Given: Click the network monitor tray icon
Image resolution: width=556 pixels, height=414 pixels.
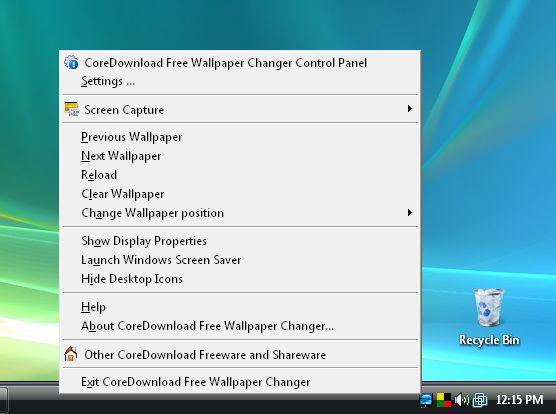Looking at the screenshot, I should pos(426,400).
